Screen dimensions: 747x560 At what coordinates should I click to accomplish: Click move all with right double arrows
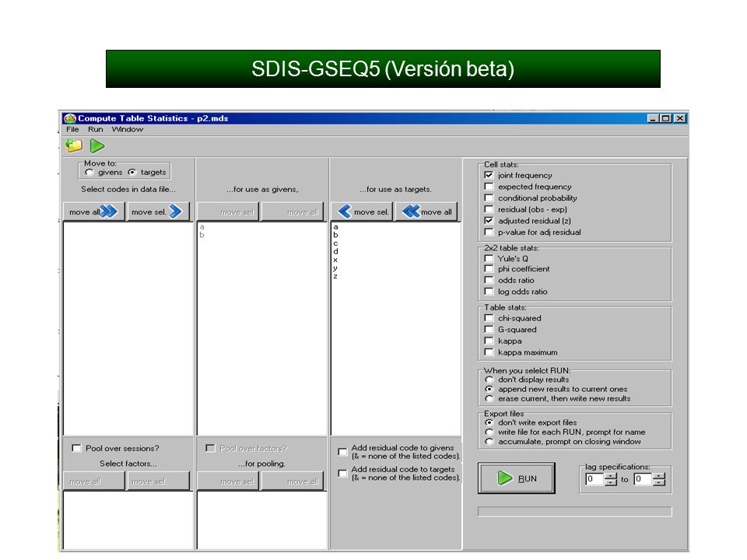pyautogui.click(x=94, y=212)
